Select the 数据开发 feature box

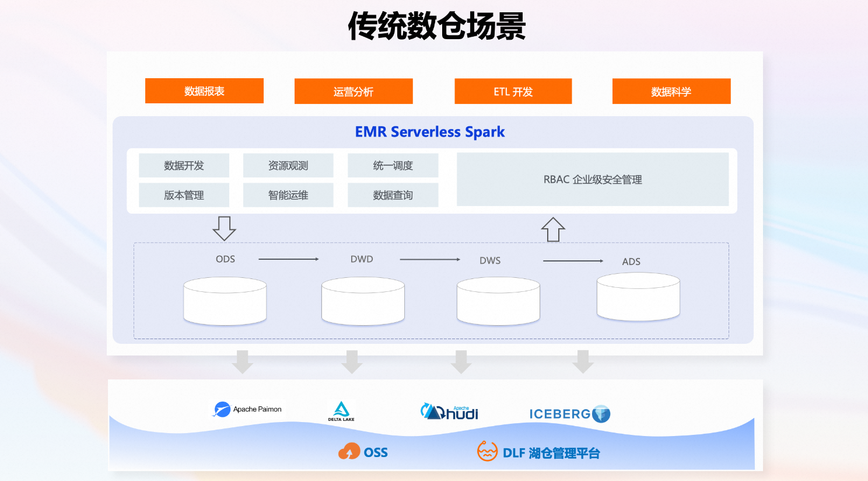coord(184,165)
